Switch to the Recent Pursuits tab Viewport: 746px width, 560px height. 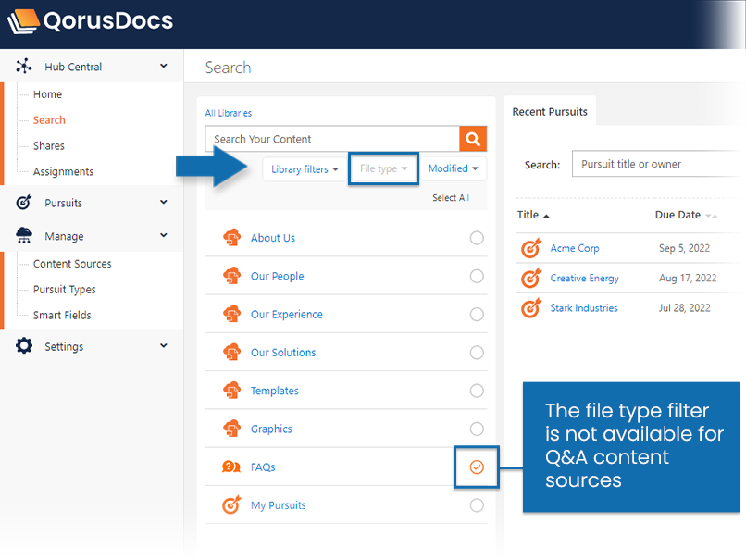click(x=550, y=112)
